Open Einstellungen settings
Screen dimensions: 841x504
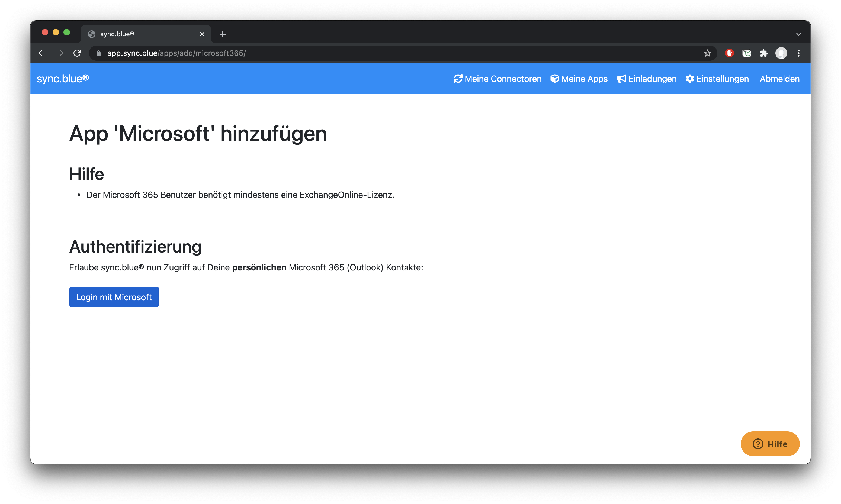tap(717, 79)
